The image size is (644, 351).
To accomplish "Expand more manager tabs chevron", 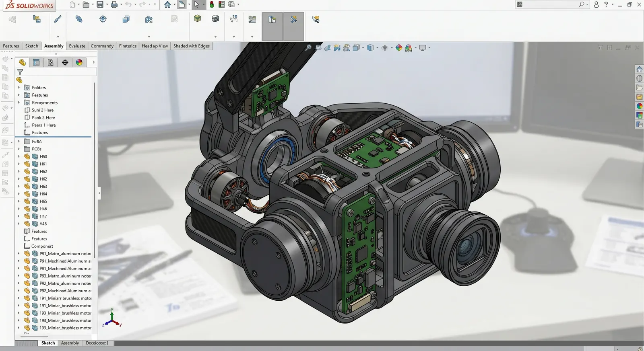I will coord(93,62).
